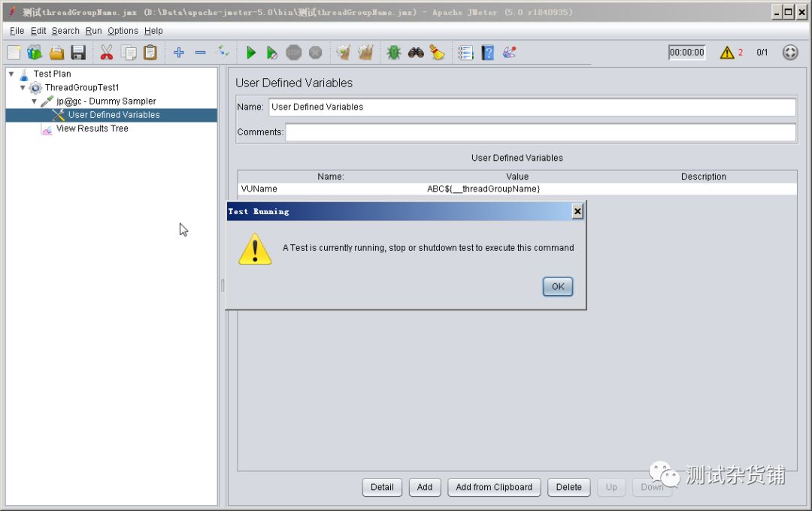Screen dimensions: 812x511
Task: Click the Clear results broom icon
Action: point(344,53)
